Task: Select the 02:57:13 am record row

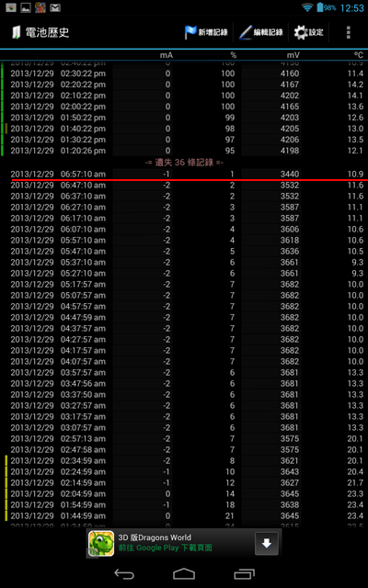Action: pyautogui.click(x=184, y=439)
